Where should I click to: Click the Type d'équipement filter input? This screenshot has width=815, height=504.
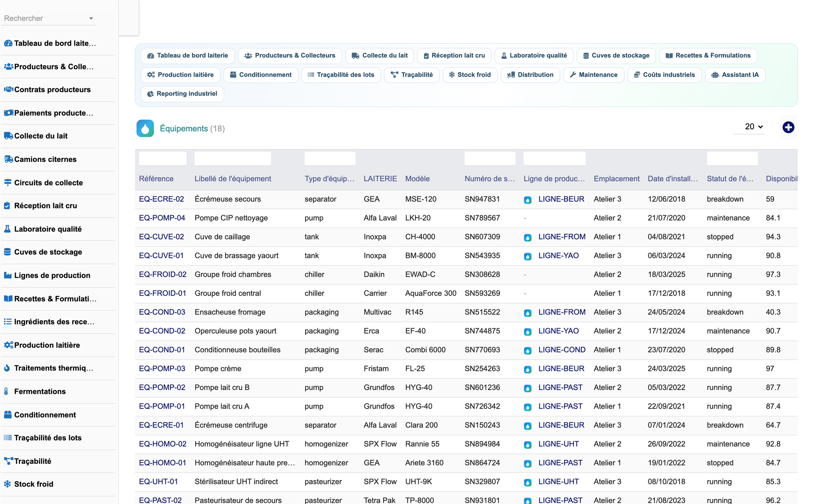coord(330,159)
